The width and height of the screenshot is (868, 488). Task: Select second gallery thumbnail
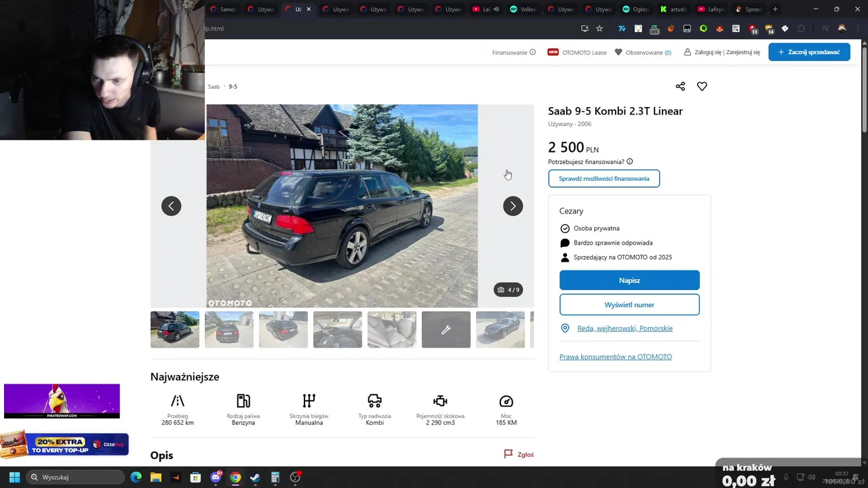[229, 329]
